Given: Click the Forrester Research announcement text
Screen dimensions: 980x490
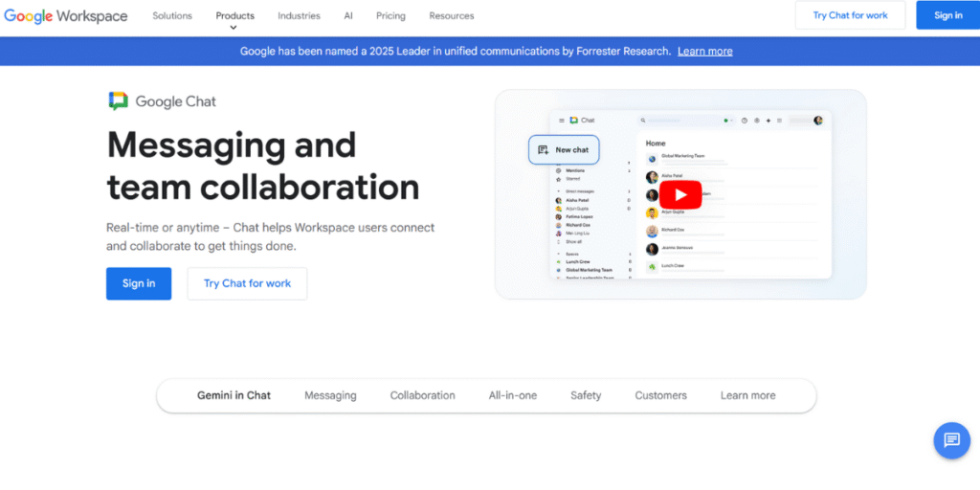Looking at the screenshot, I should (456, 52).
